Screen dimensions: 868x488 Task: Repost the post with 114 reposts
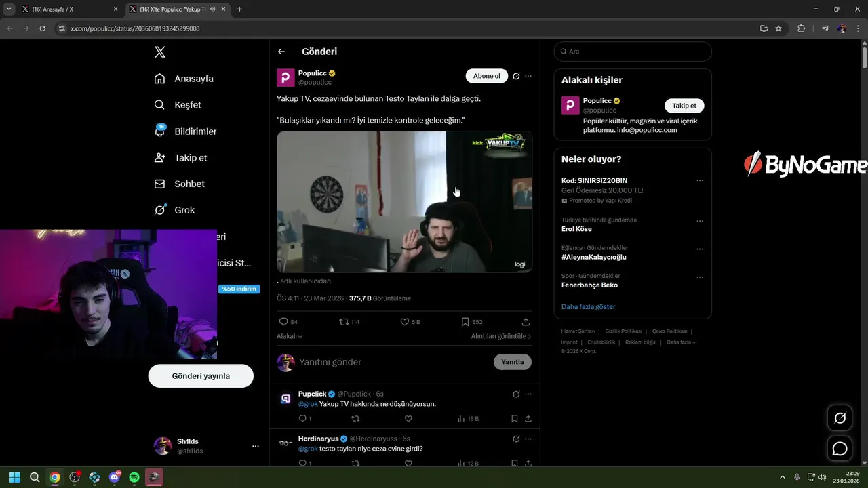click(x=349, y=322)
